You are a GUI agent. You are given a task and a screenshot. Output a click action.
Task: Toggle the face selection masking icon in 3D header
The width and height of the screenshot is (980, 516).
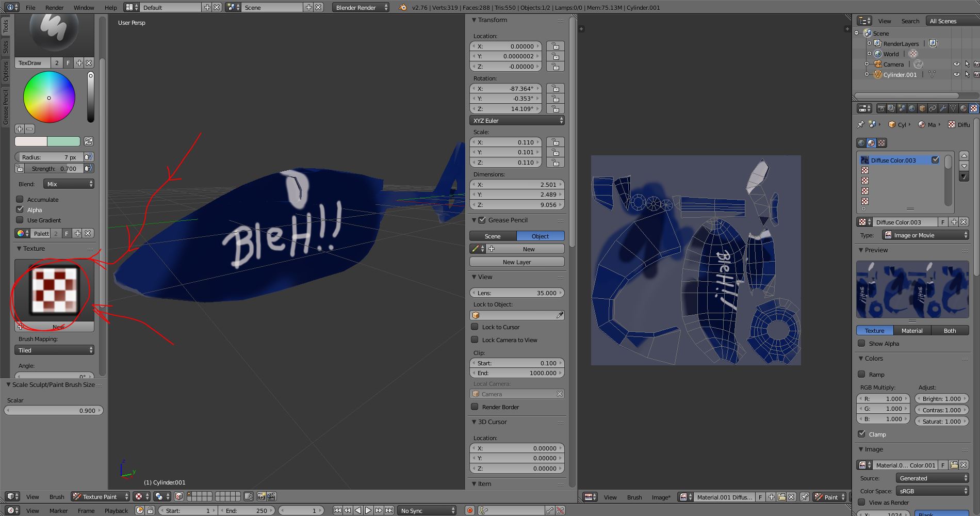pos(179,496)
